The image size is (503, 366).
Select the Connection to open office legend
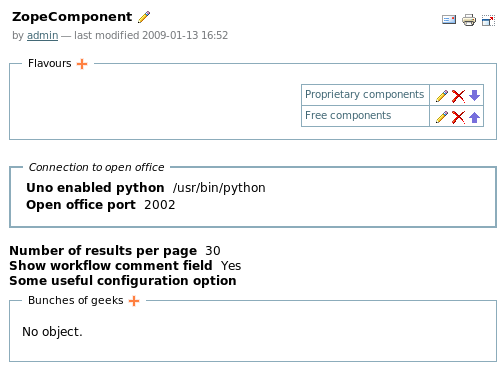click(96, 167)
